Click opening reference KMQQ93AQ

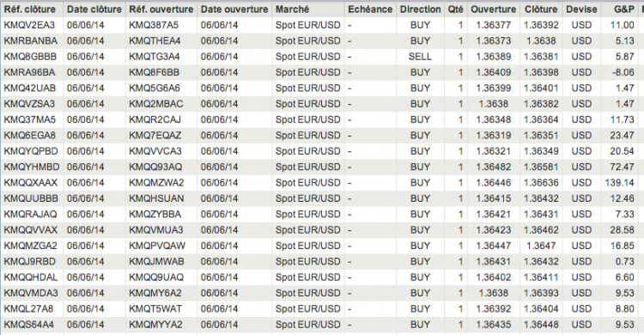pos(155,167)
